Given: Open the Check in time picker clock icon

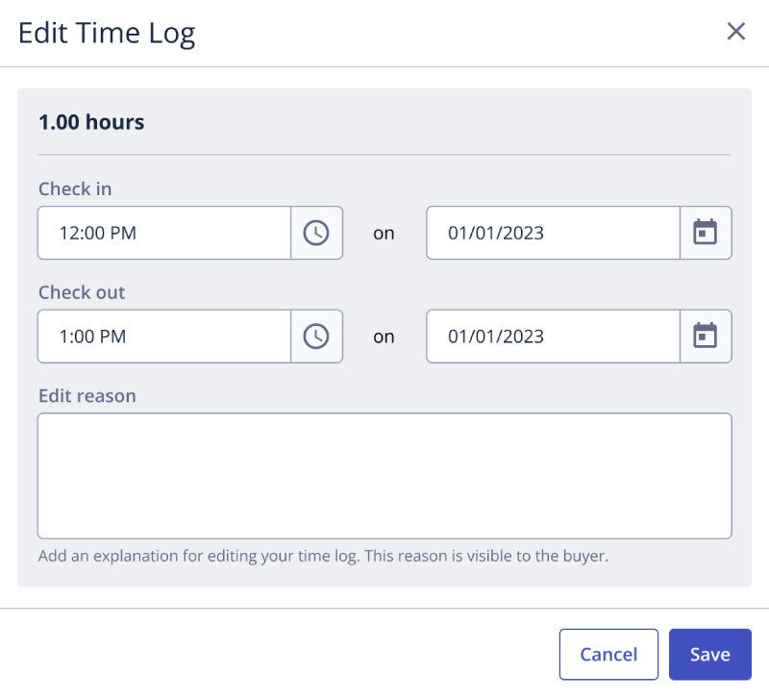Looking at the screenshot, I should 316,233.
